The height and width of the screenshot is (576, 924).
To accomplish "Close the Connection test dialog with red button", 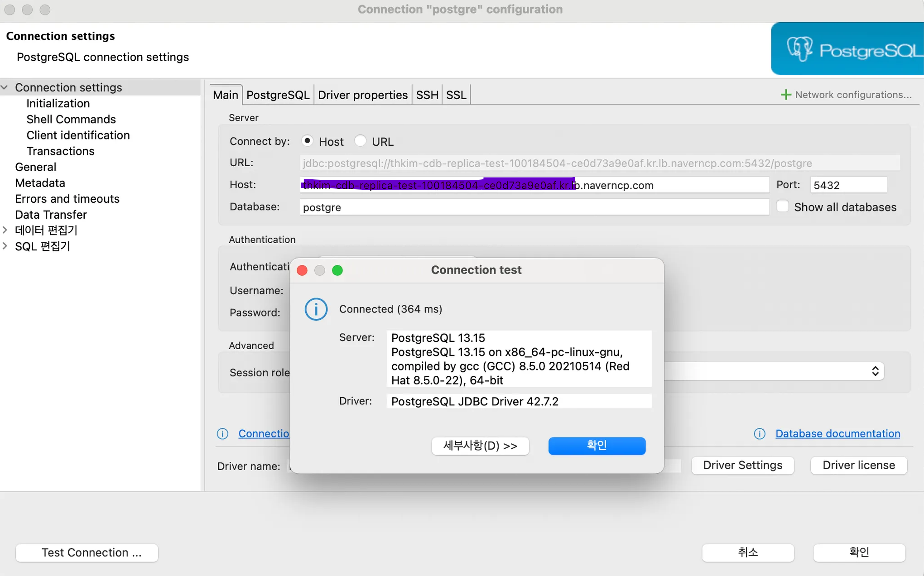I will [302, 270].
